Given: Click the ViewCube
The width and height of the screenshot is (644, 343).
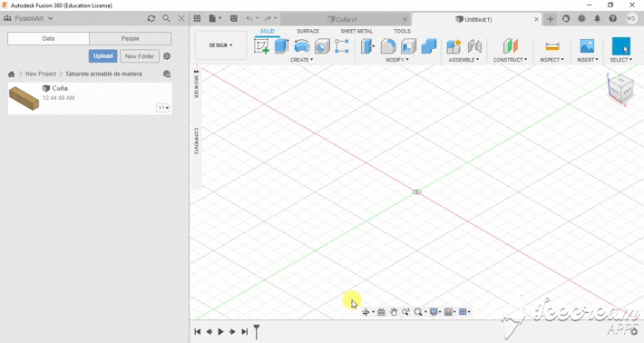Looking at the screenshot, I should 620,88.
